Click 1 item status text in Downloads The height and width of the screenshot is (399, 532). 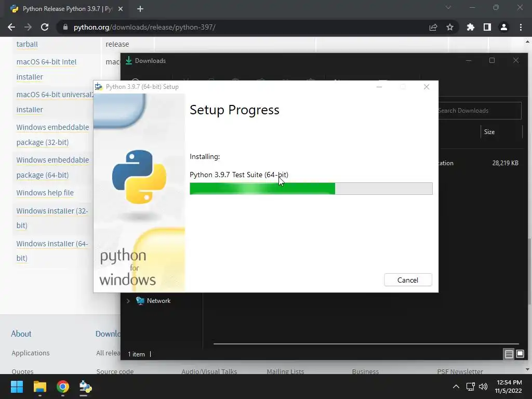pyautogui.click(x=137, y=354)
